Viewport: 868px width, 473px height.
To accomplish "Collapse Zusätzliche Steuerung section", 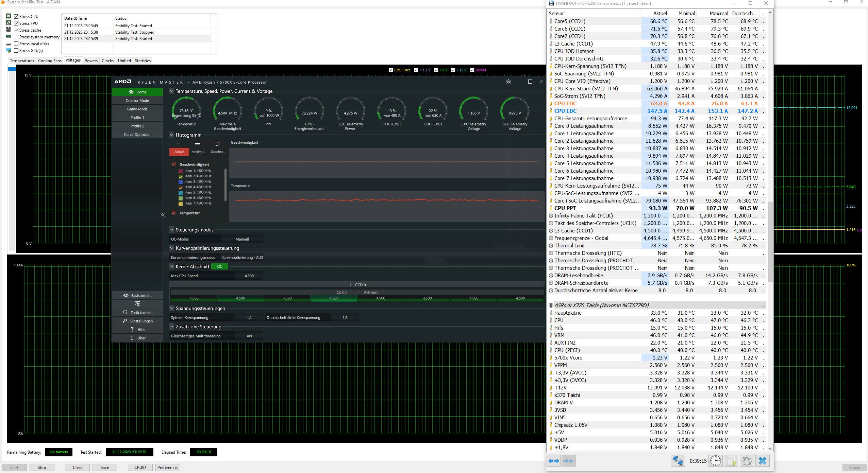I will (x=172, y=327).
